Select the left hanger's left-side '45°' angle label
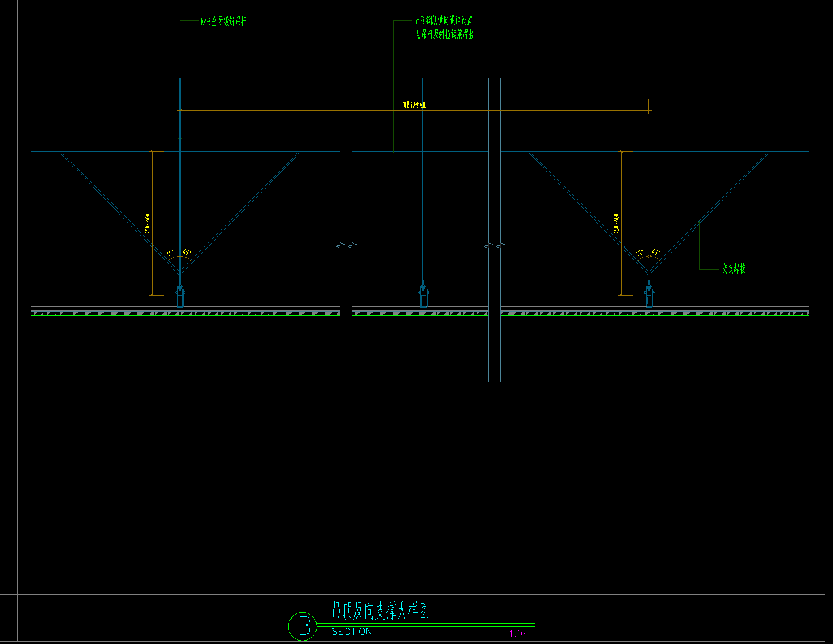The height and width of the screenshot is (644, 833). (x=170, y=254)
